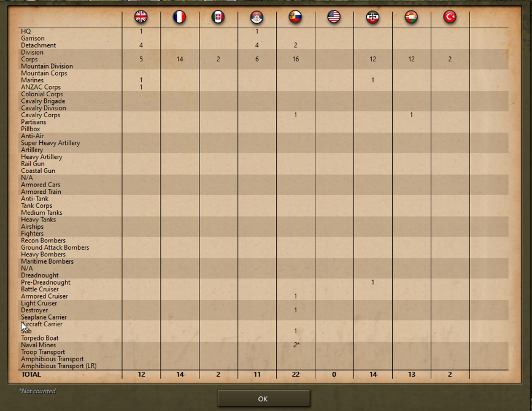The width and height of the screenshot is (532, 411).
Task: Click the OK button
Action: pyautogui.click(x=264, y=399)
